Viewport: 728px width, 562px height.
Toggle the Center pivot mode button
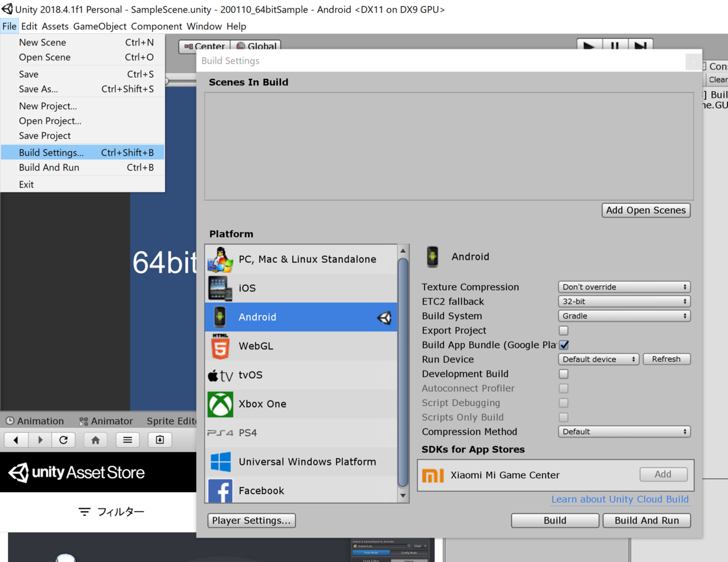[204, 46]
